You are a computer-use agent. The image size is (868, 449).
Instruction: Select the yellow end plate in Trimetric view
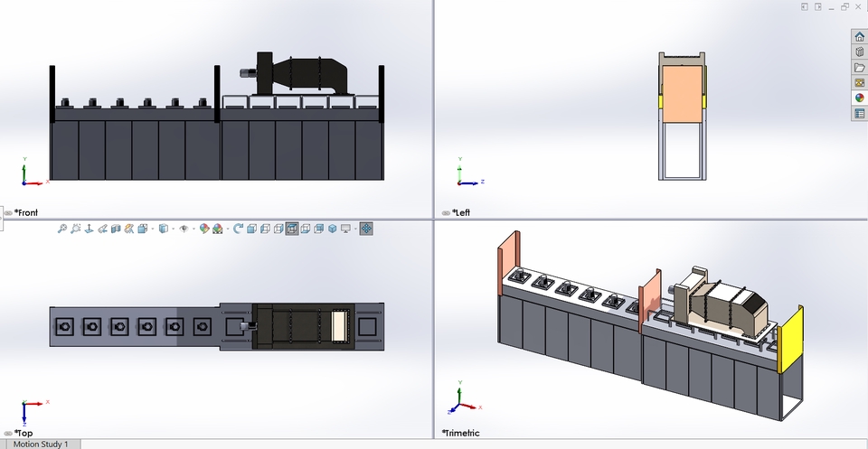tap(790, 340)
